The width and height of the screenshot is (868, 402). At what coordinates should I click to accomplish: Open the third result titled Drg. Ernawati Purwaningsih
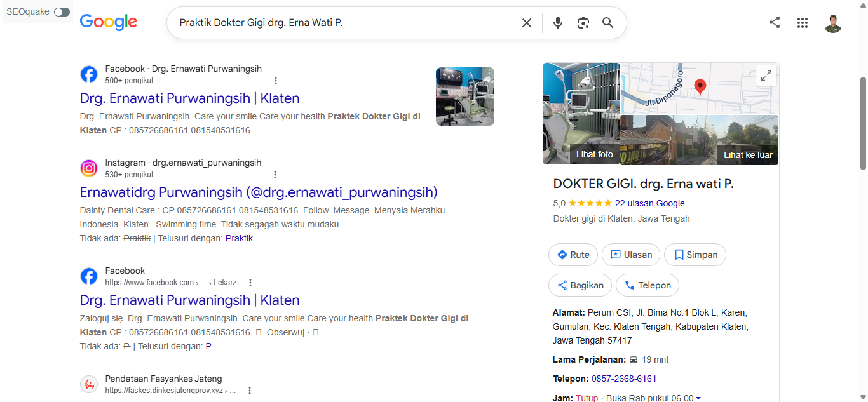point(189,300)
